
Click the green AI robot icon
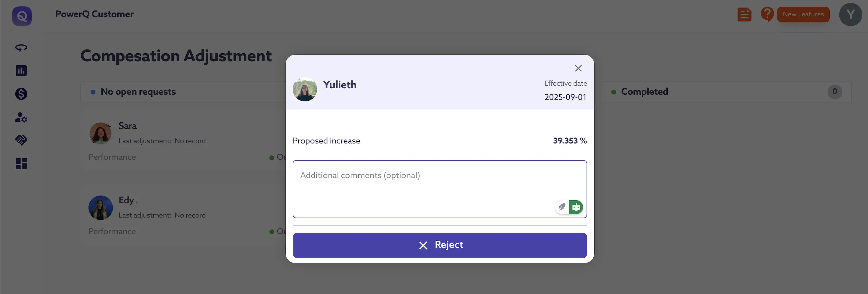(576, 207)
